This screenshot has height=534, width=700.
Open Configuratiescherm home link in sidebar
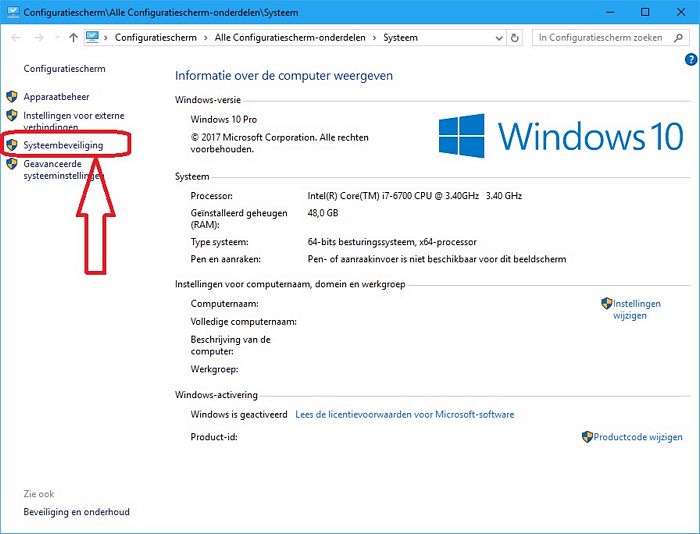click(64, 69)
